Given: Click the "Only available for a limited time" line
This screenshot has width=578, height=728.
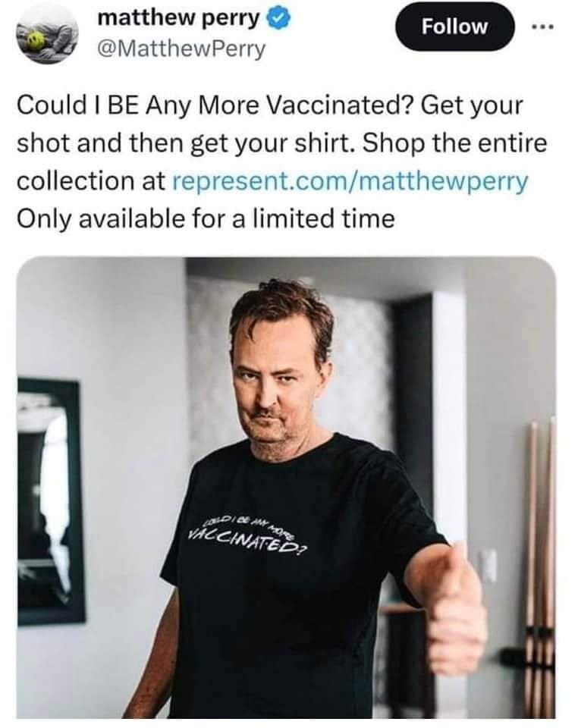Looking at the screenshot, I should pyautogui.click(x=206, y=218).
